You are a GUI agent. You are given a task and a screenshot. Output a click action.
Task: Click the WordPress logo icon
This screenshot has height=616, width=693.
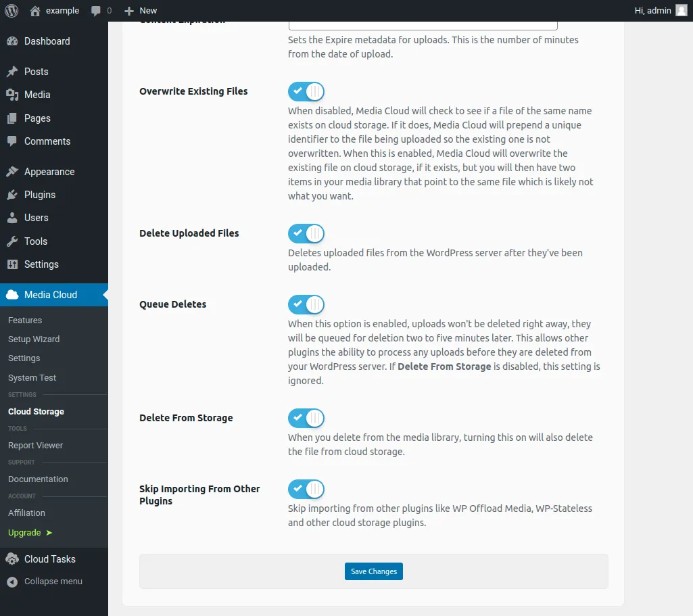click(11, 11)
